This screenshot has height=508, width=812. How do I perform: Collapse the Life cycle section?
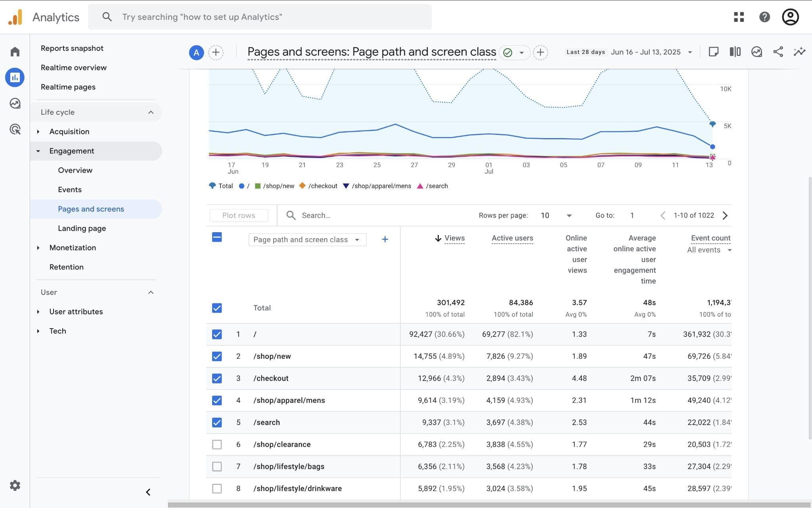pyautogui.click(x=96, y=112)
